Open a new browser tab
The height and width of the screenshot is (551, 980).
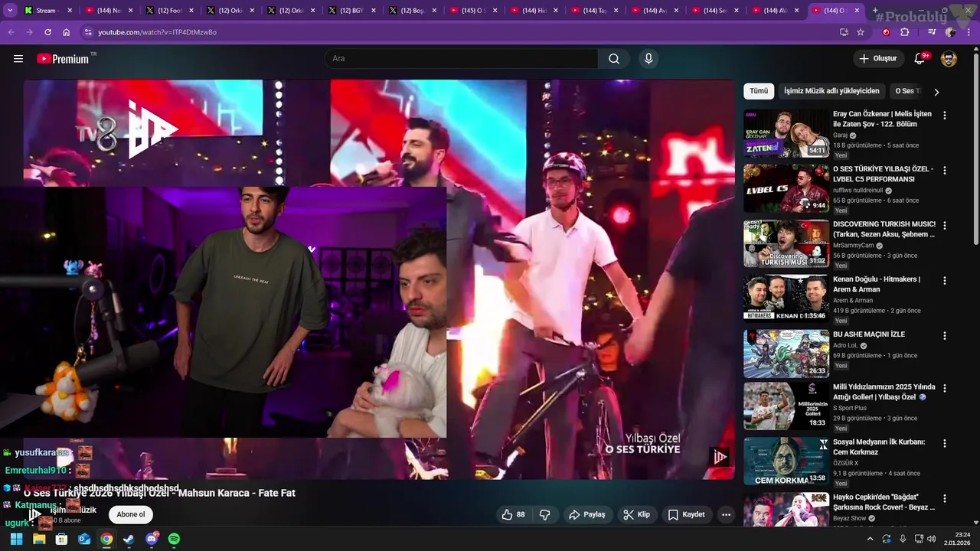(875, 11)
